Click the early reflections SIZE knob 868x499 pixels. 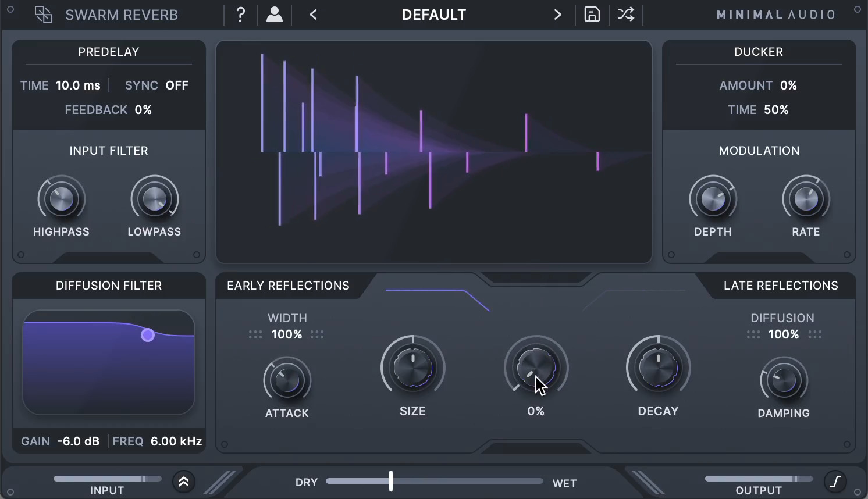click(x=412, y=368)
